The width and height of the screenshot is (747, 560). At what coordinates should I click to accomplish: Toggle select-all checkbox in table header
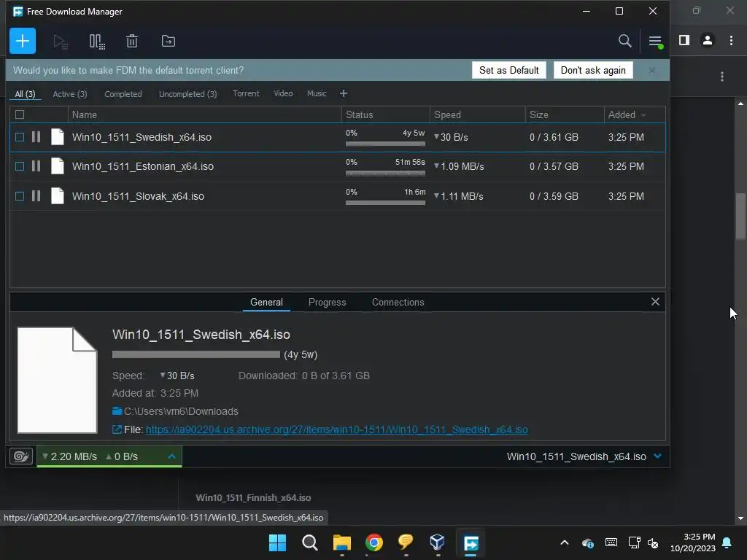20,114
